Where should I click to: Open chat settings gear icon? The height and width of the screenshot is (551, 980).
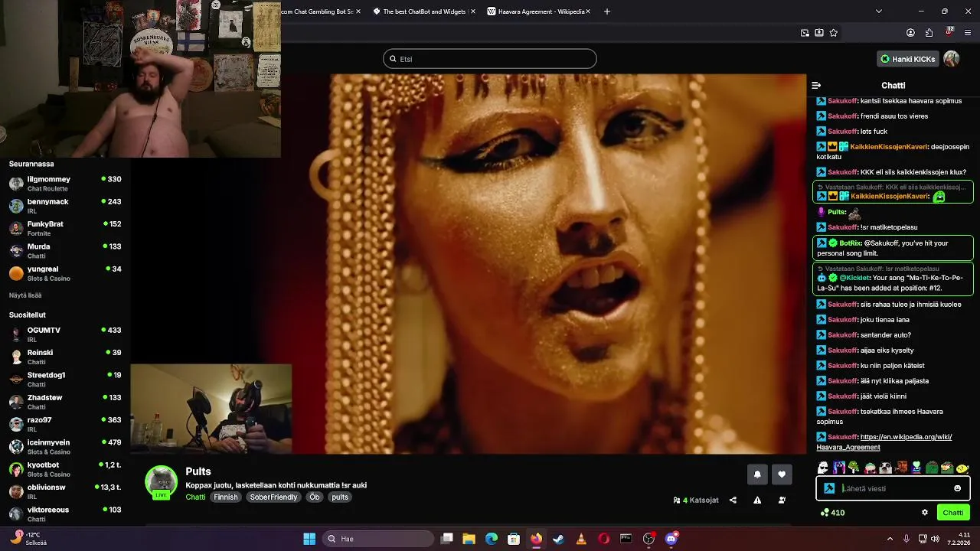(925, 513)
